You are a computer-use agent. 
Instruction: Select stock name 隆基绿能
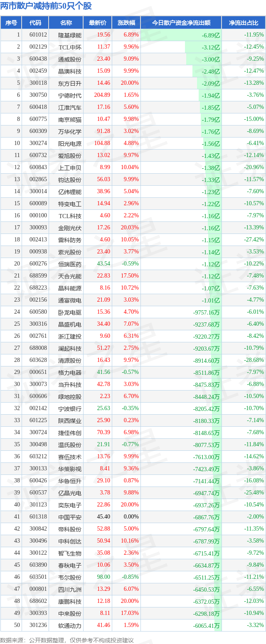70,35
